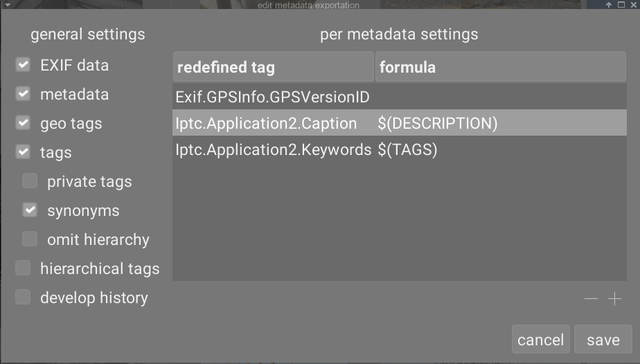The width and height of the screenshot is (640, 364).
Task: Click the minus icon to remove metadata
Action: tap(591, 299)
